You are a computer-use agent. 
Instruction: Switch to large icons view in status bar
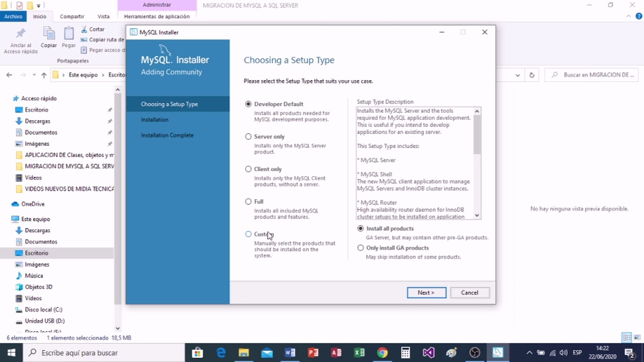point(637,337)
